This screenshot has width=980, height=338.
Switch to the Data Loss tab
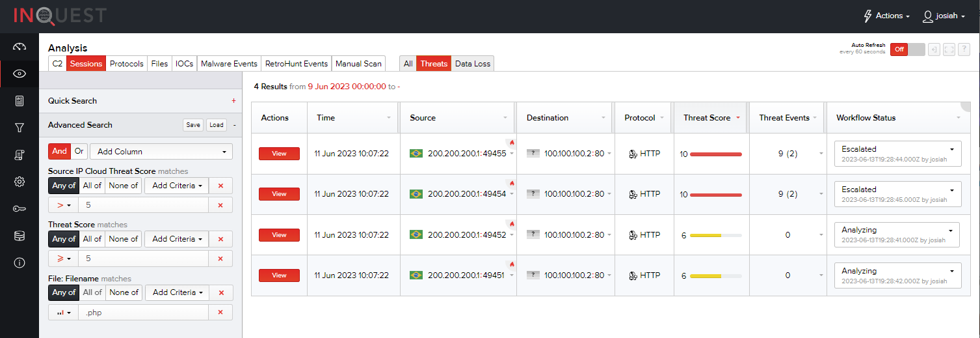point(473,64)
